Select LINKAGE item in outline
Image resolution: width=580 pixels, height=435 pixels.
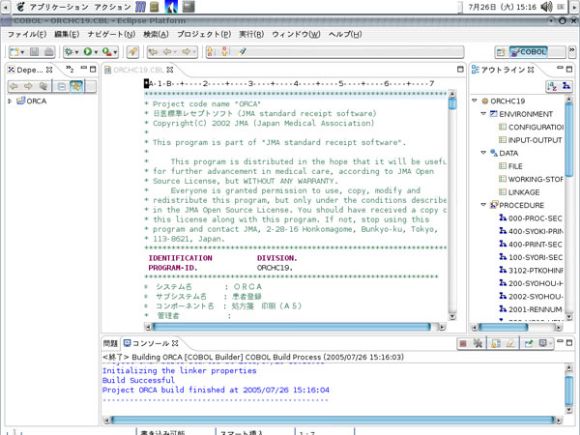tap(519, 192)
